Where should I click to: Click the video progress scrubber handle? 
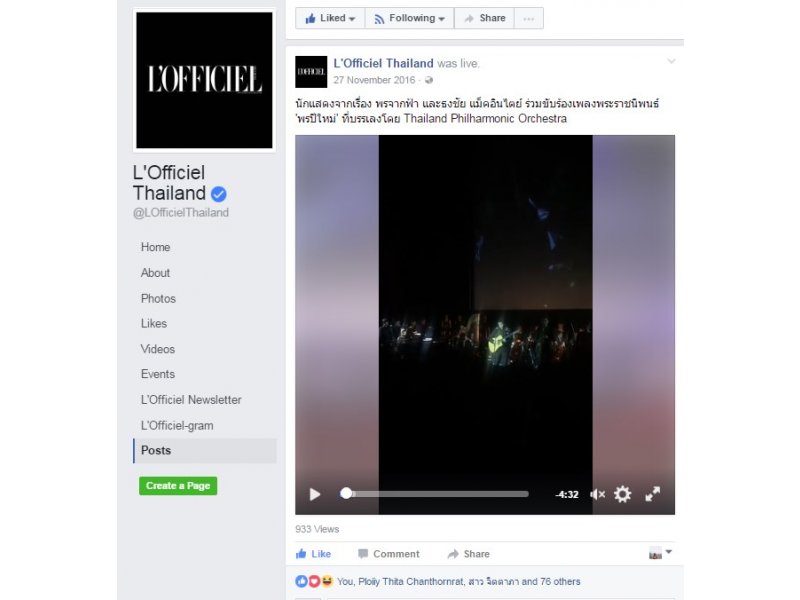click(x=346, y=493)
